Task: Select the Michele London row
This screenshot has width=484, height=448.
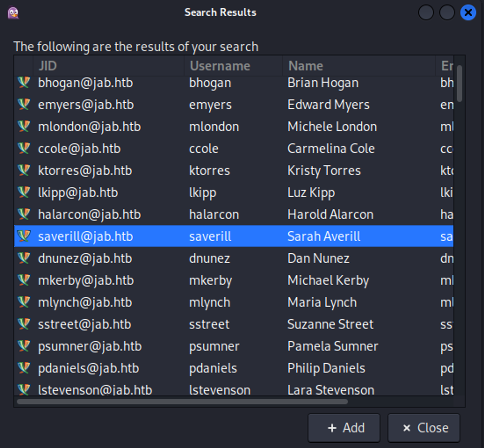Action: pyautogui.click(x=332, y=127)
